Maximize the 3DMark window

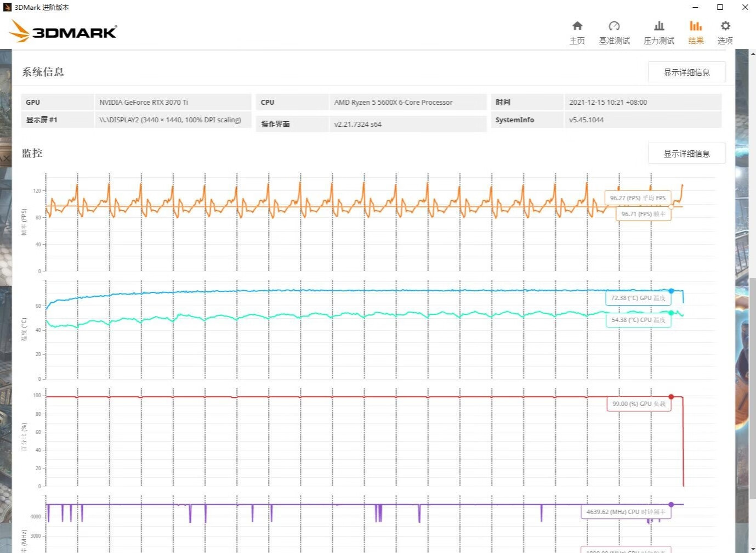(720, 7)
